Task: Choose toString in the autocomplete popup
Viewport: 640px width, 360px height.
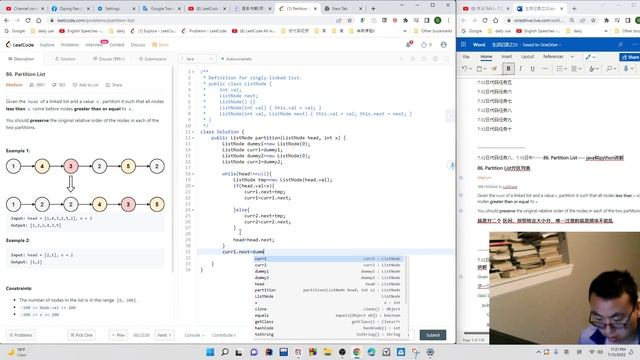Action: 329,334
